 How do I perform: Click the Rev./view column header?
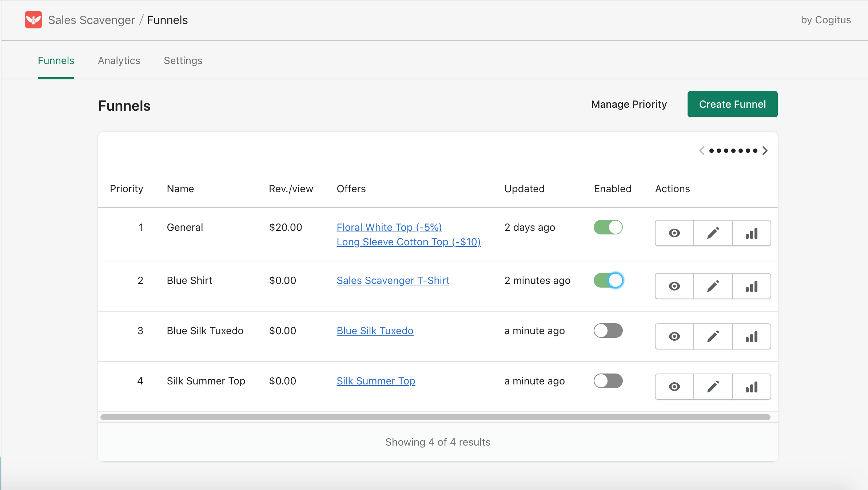point(291,189)
